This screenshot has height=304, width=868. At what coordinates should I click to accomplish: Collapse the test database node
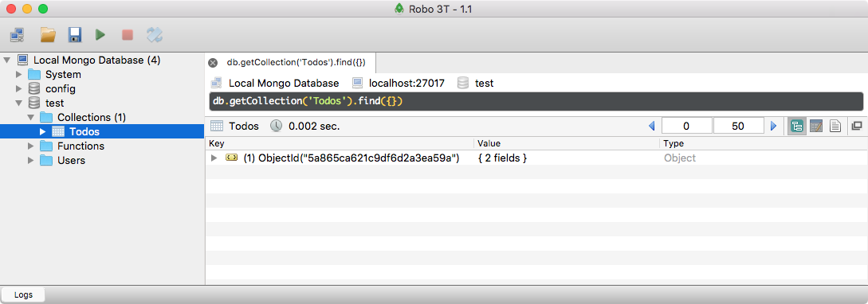click(x=19, y=103)
